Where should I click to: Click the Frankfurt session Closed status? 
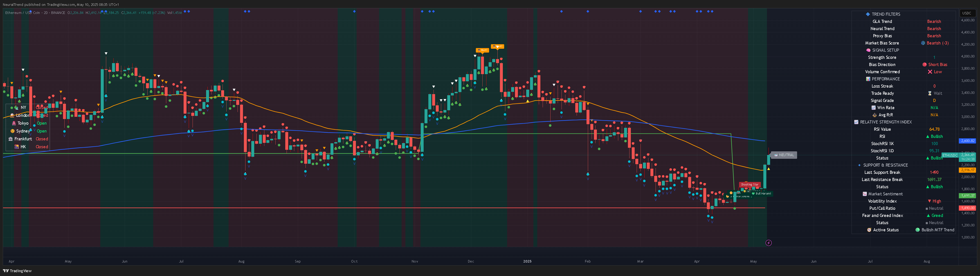(x=42, y=139)
